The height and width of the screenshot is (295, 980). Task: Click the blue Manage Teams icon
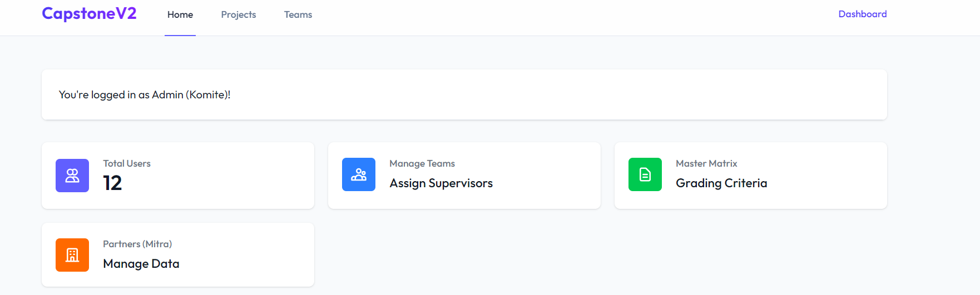359,174
